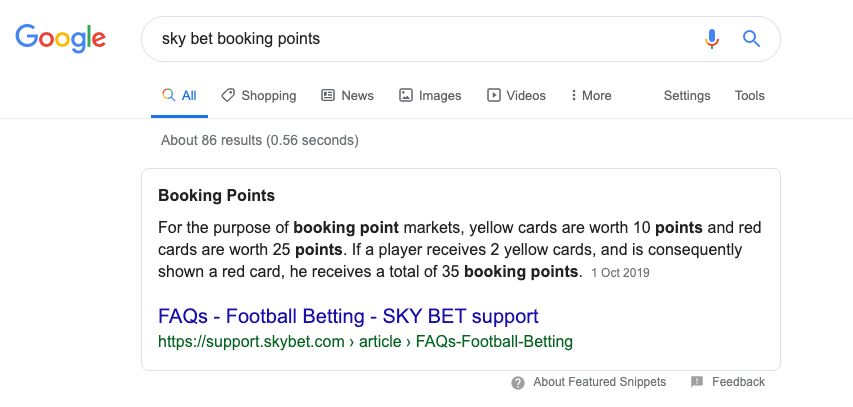Open the Tools options
This screenshot has width=853, height=407.
point(750,95)
